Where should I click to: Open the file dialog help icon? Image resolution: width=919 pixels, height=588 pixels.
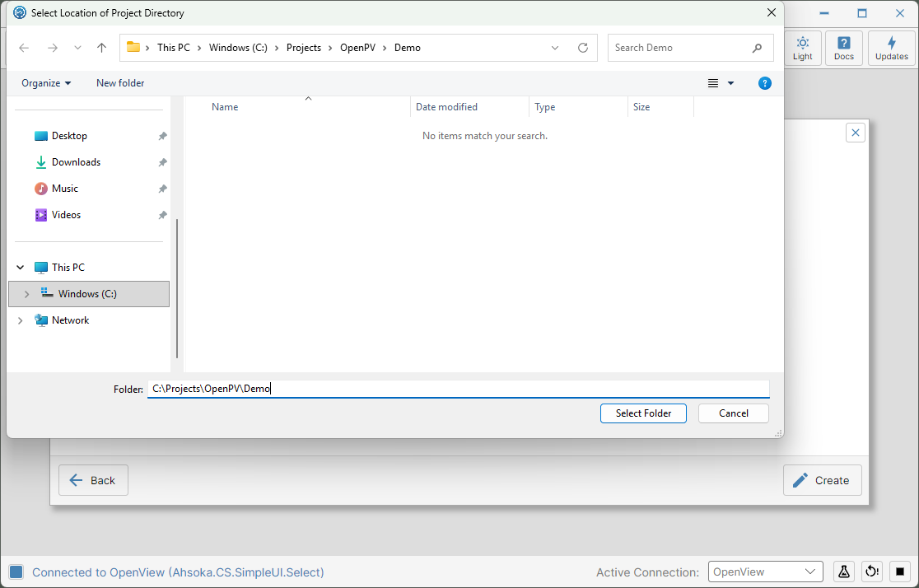coord(764,83)
